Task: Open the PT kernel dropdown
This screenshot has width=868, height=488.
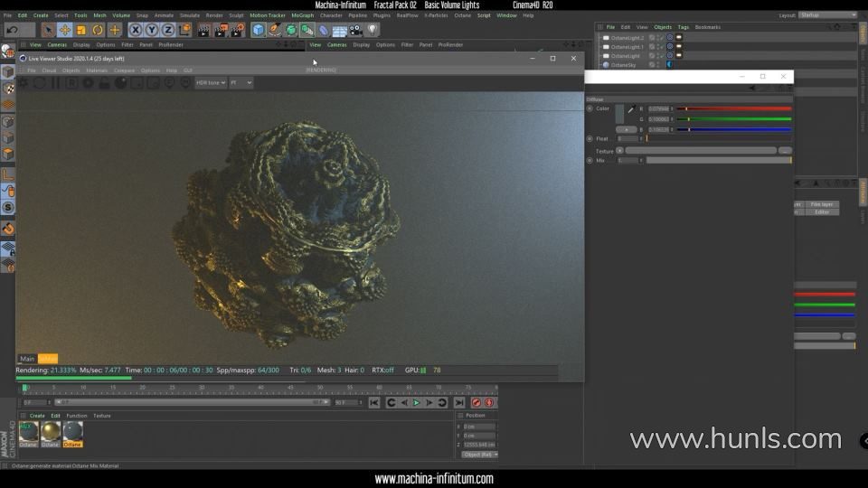Action: click(241, 82)
